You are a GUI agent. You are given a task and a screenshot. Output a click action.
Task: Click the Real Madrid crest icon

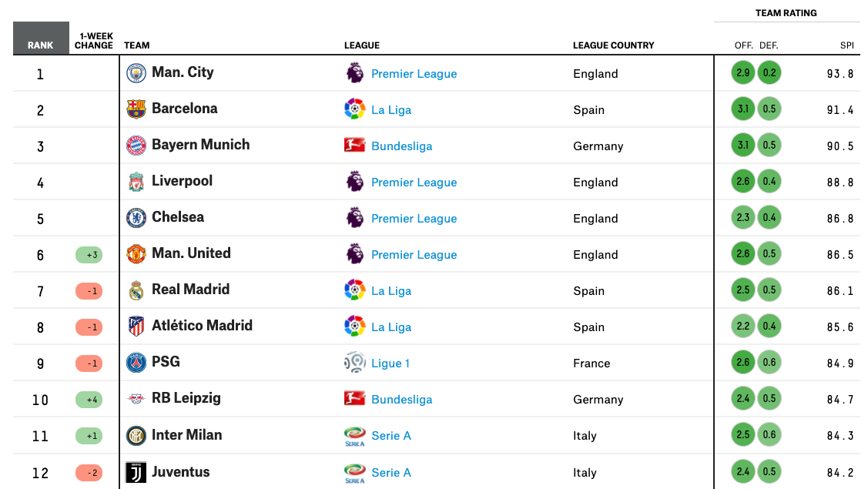click(136, 290)
